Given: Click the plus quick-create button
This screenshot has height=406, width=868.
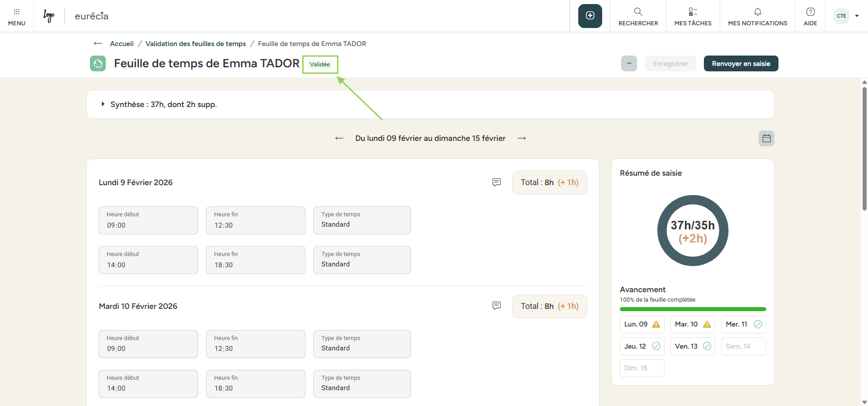Looking at the screenshot, I should click(x=590, y=16).
